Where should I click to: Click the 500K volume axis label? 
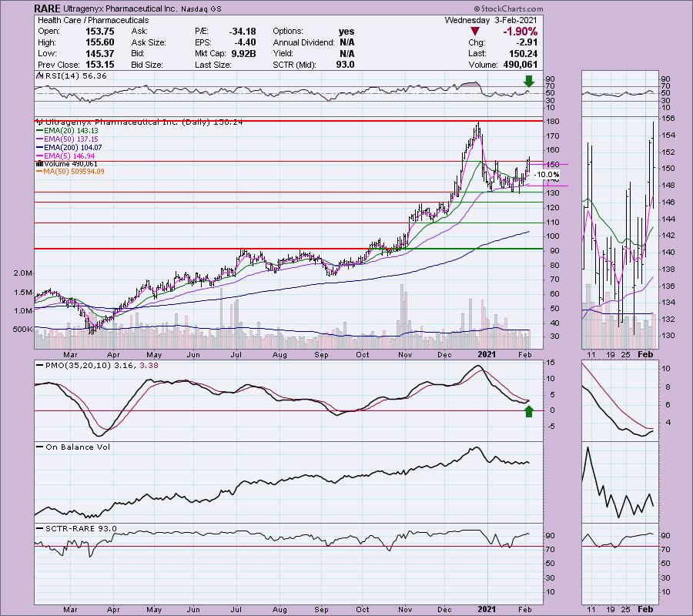click(x=22, y=330)
